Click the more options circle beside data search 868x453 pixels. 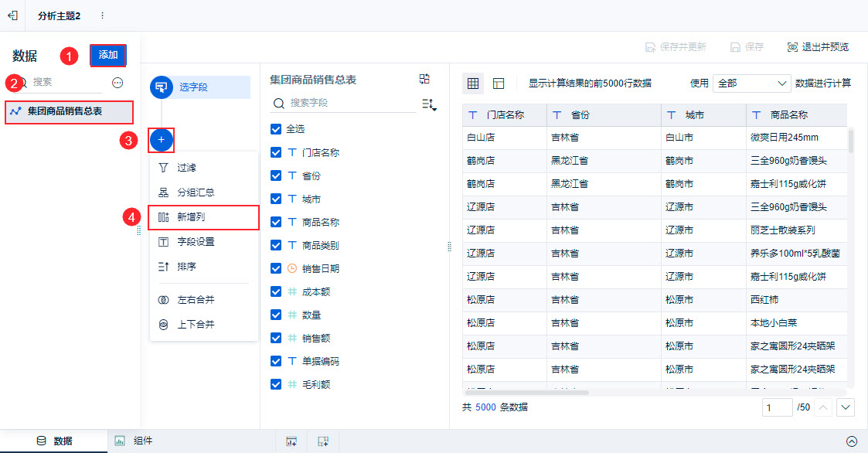coord(117,83)
